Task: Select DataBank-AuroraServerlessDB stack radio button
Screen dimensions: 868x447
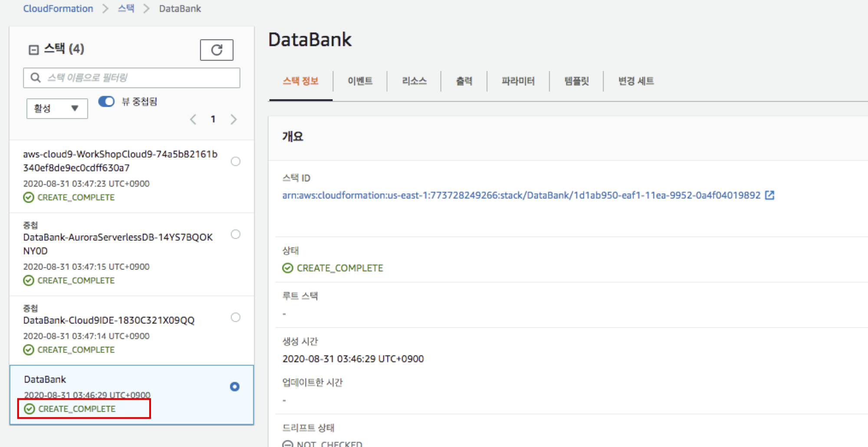Action: (235, 235)
